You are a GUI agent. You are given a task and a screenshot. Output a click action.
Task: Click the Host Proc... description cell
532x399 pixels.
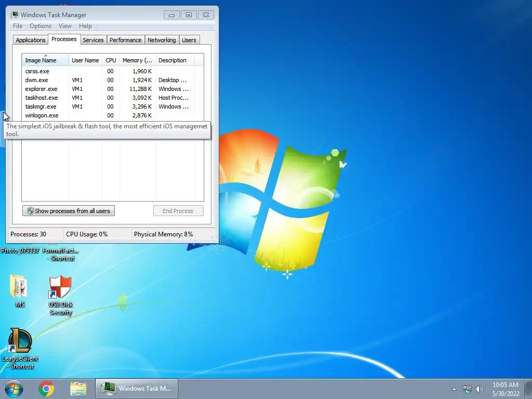tap(174, 98)
